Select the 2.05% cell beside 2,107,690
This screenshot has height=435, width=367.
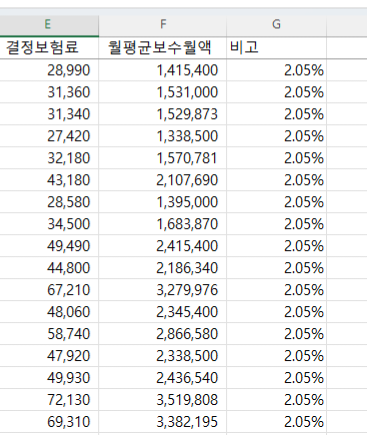[276, 180]
